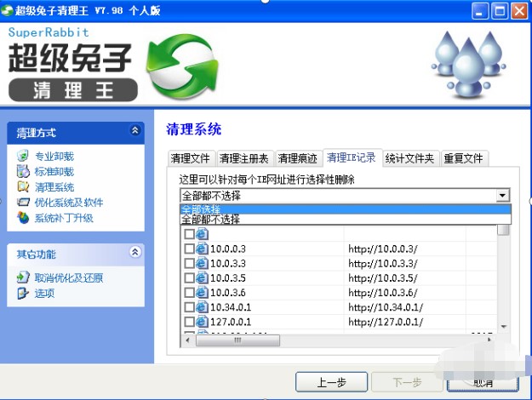Select the 清理IE记录 tab
Image resolution: width=532 pixels, height=400 pixels.
(x=352, y=157)
